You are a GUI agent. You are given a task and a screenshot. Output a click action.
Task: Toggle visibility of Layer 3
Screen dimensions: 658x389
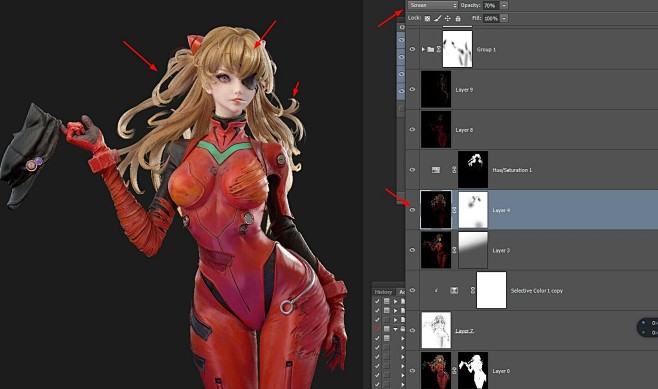pos(412,250)
